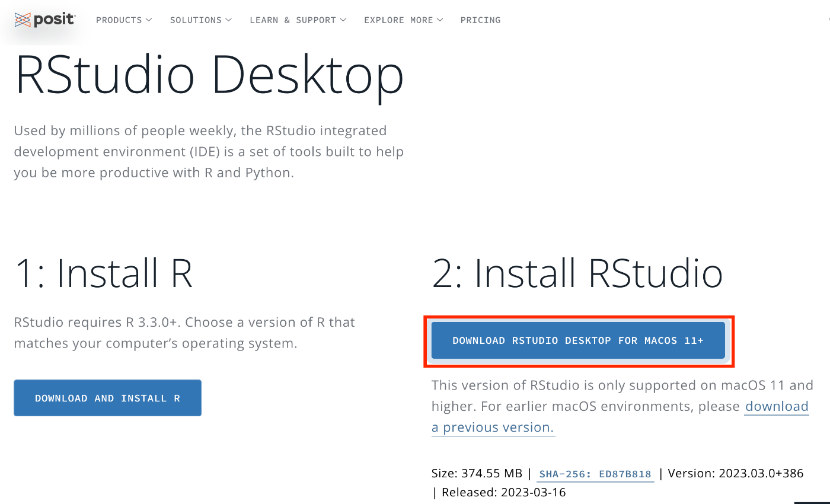Click the Posit logo

click(45, 20)
